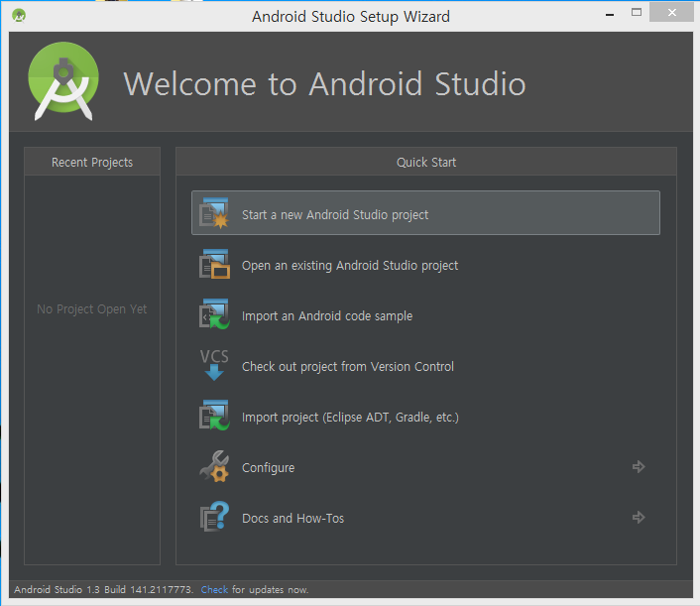Click the No Project Open Yet text
This screenshot has width=700, height=606.
(x=92, y=309)
